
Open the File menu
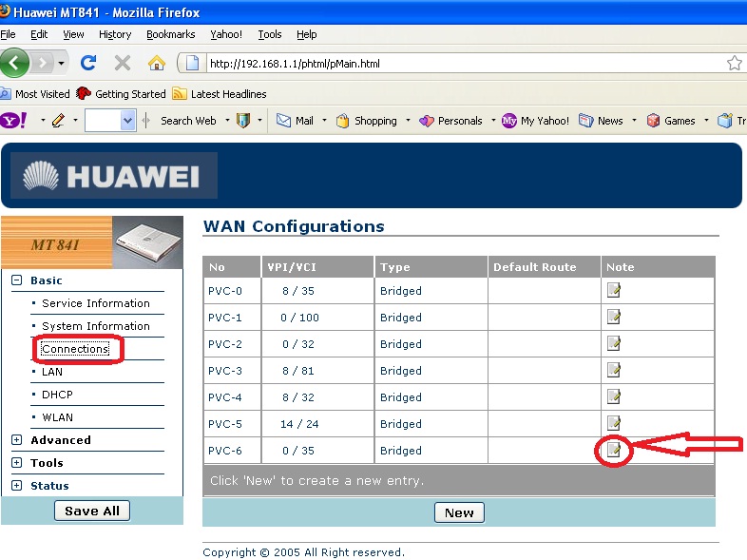(x=9, y=34)
